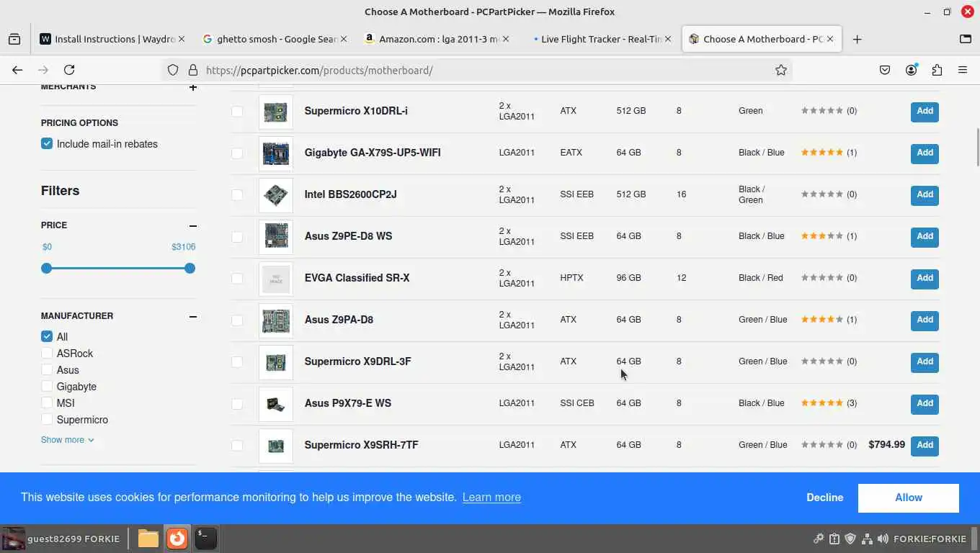Add Supermicro X10DRL-i to build
Image resolution: width=980 pixels, height=553 pixels.
(925, 112)
